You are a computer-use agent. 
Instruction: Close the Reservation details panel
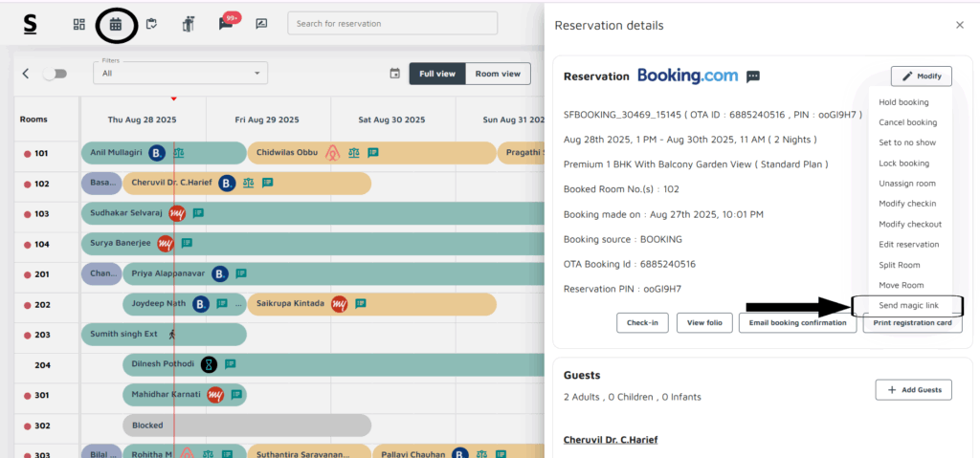click(959, 25)
